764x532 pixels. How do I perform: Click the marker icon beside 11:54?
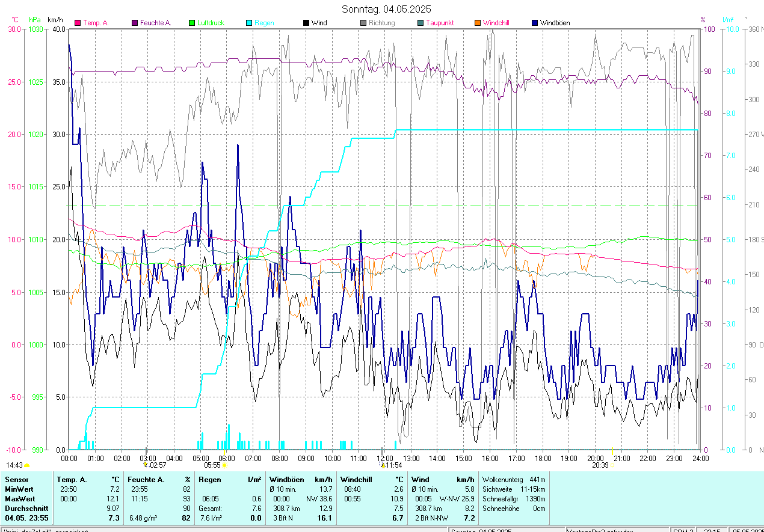click(383, 465)
